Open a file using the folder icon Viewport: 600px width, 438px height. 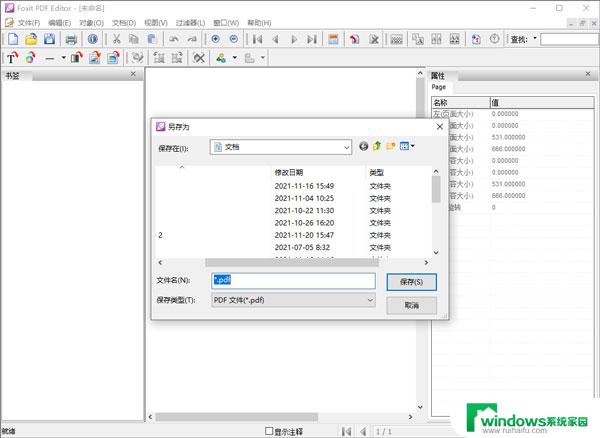(31, 39)
